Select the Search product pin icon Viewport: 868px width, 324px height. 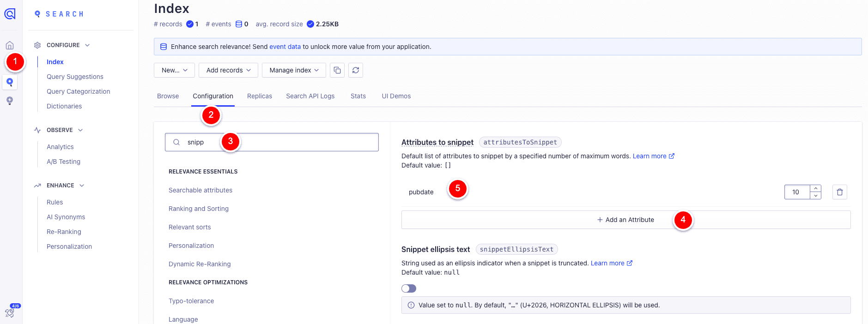click(10, 82)
